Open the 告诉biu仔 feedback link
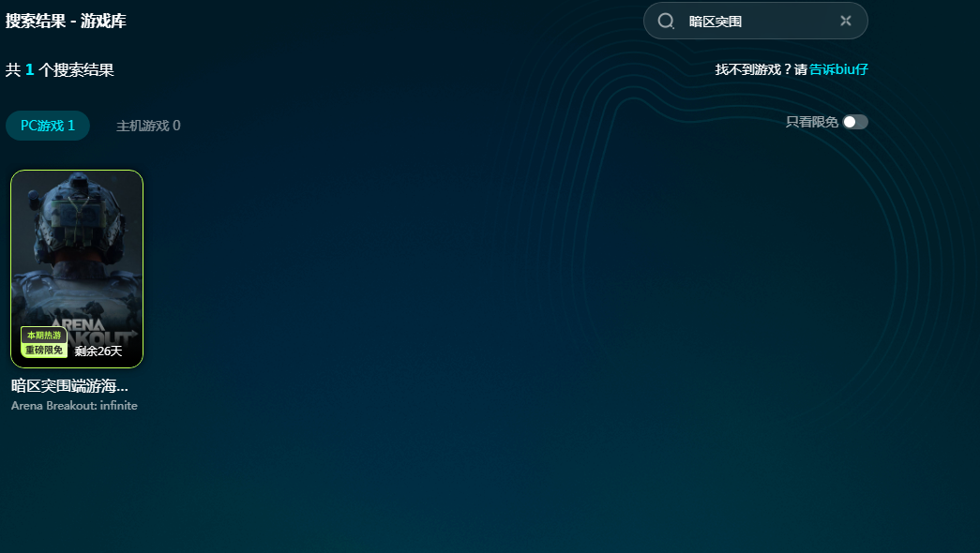Screen dimensions: 980x553 point(838,69)
